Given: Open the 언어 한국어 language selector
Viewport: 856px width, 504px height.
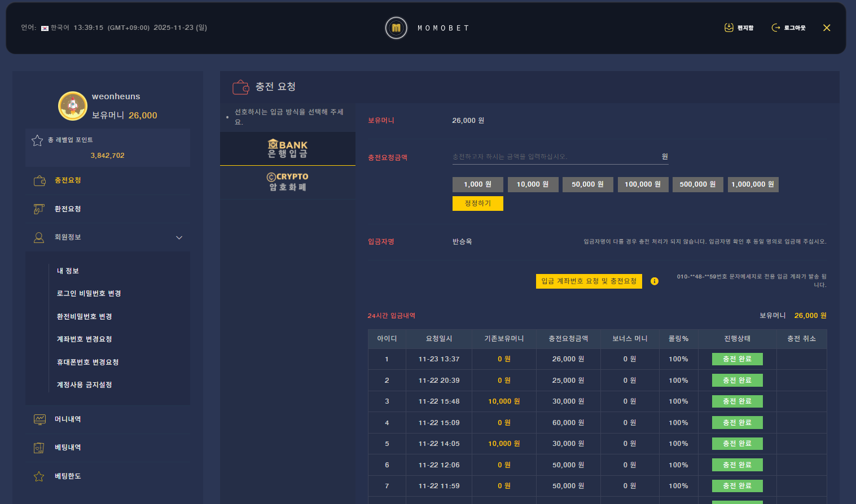Looking at the screenshot, I should (x=55, y=28).
